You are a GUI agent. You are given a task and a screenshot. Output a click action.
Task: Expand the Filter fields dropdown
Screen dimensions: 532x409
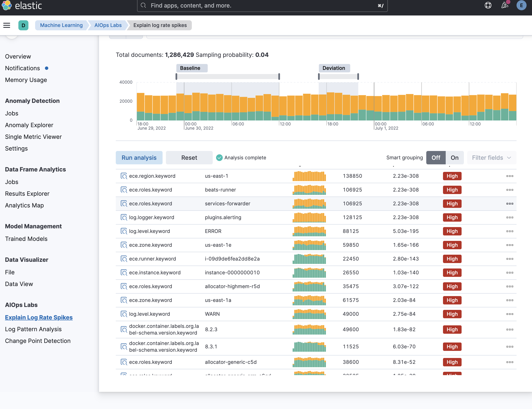point(492,157)
